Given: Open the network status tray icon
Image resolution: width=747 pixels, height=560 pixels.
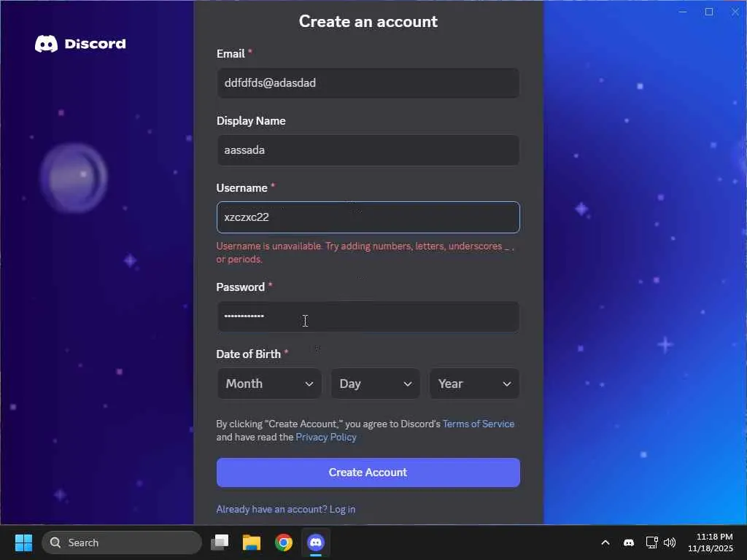Looking at the screenshot, I should click(x=651, y=542).
